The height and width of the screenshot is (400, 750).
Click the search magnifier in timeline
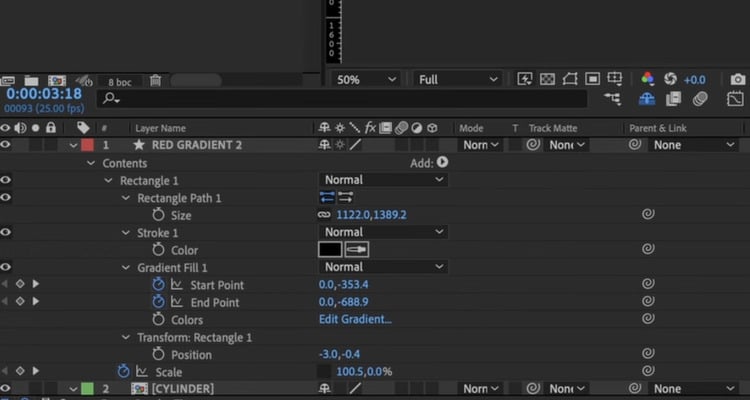click(110, 99)
